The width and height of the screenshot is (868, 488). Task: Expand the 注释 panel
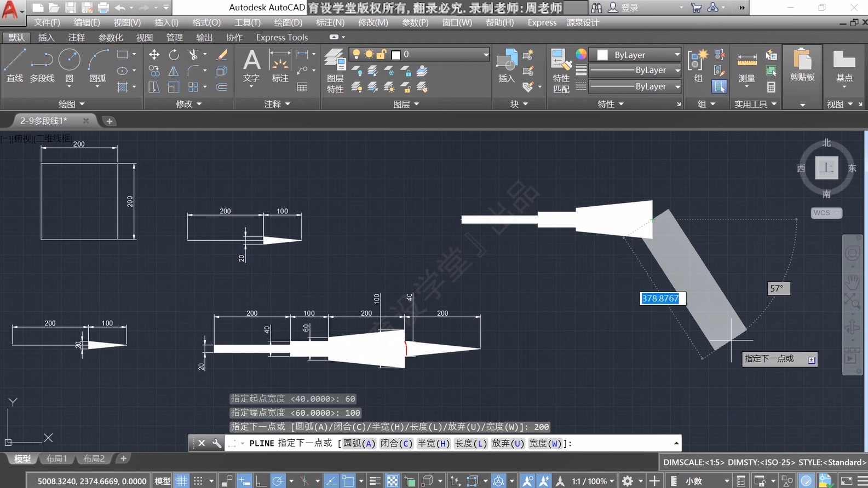[277, 104]
